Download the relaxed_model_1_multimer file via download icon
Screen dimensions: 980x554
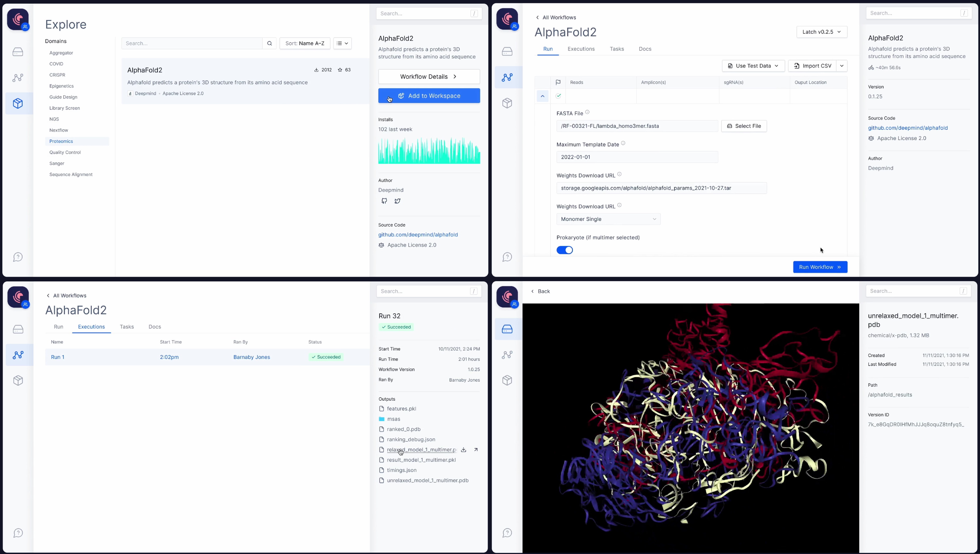click(463, 450)
